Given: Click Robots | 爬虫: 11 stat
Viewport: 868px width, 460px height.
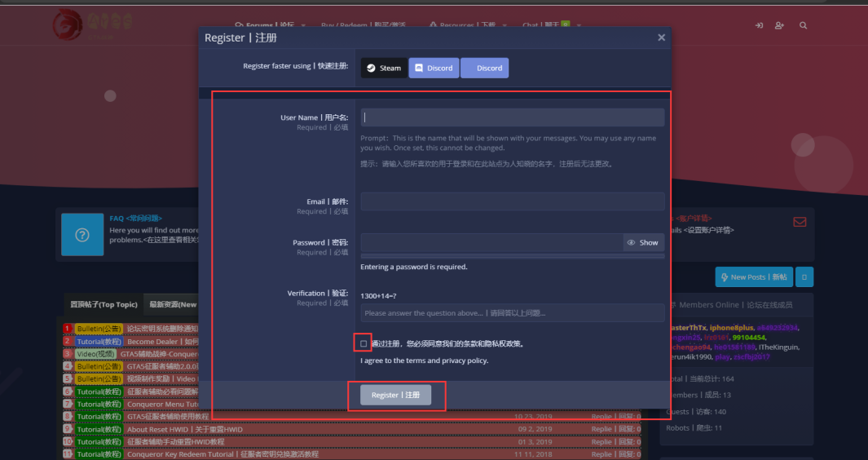Looking at the screenshot, I should 694,428.
